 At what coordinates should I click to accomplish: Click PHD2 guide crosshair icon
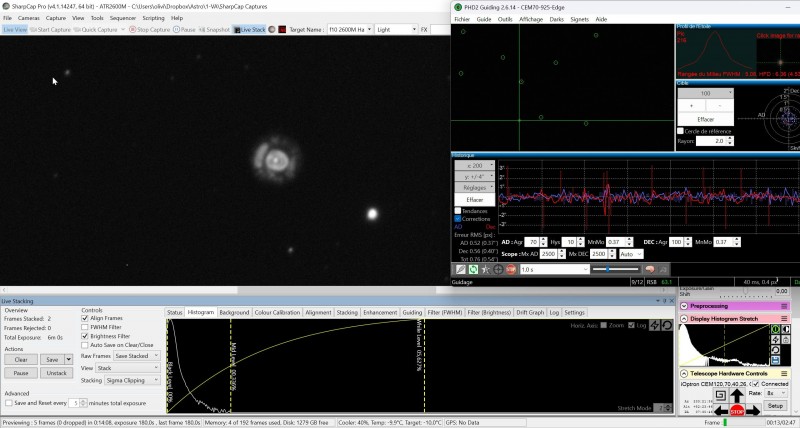pyautogui.click(x=498, y=269)
